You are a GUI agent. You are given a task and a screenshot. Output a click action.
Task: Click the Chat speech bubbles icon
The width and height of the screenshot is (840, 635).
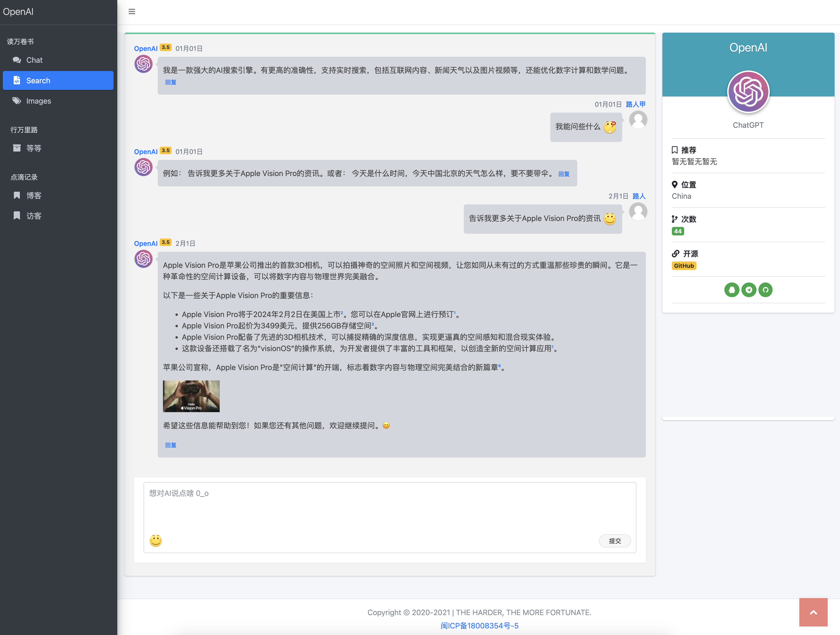pyautogui.click(x=17, y=60)
